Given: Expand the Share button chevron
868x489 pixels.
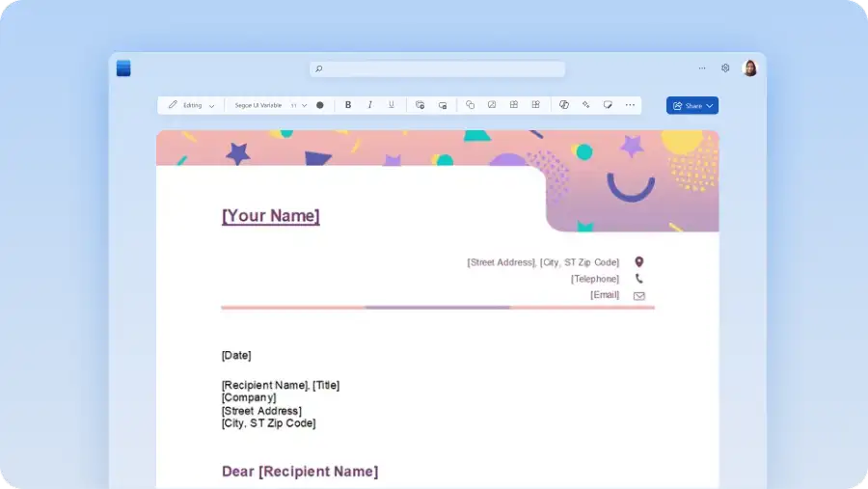Looking at the screenshot, I should coord(710,106).
